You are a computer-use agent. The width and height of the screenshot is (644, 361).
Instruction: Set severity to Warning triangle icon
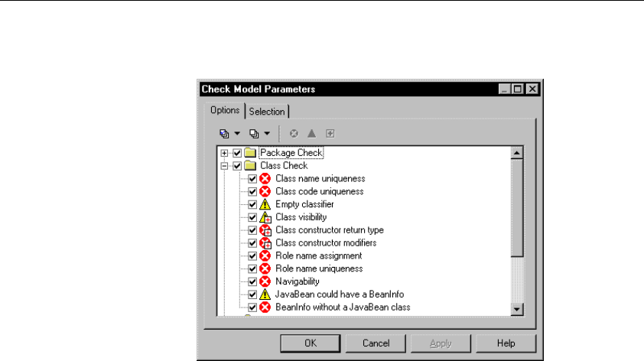(x=312, y=134)
